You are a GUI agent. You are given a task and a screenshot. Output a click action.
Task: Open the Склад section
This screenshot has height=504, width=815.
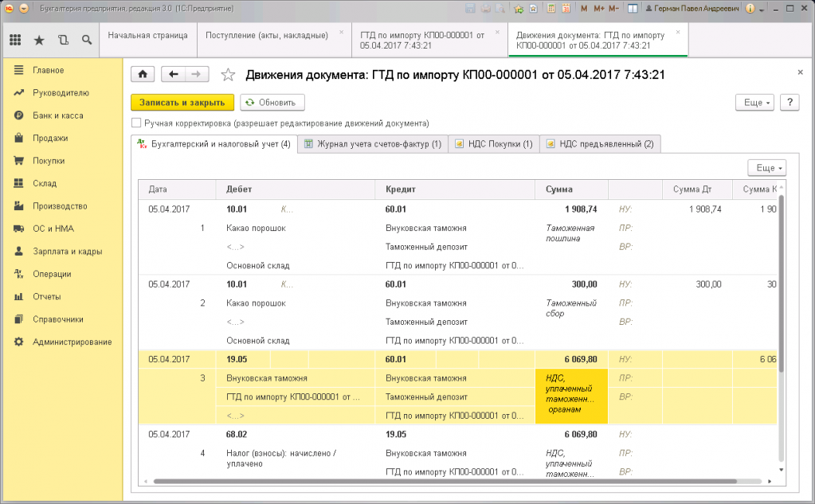45,183
